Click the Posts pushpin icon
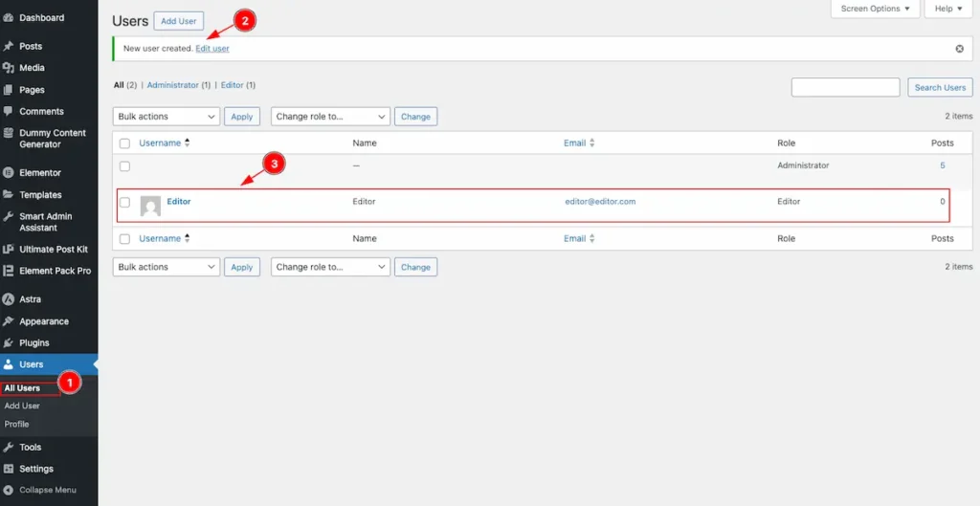The image size is (980, 506). pyautogui.click(x=8, y=46)
